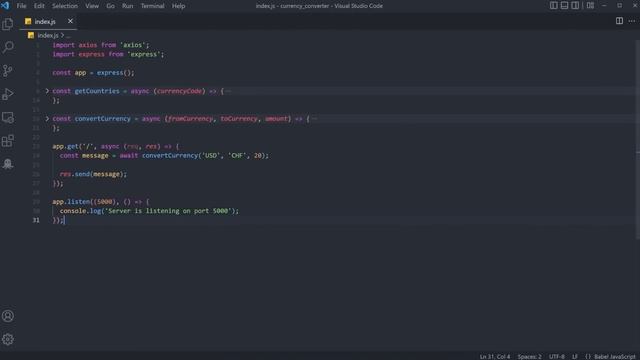The height and width of the screenshot is (360, 640).
Task: Click the amount parameter
Action: (x=276, y=119)
